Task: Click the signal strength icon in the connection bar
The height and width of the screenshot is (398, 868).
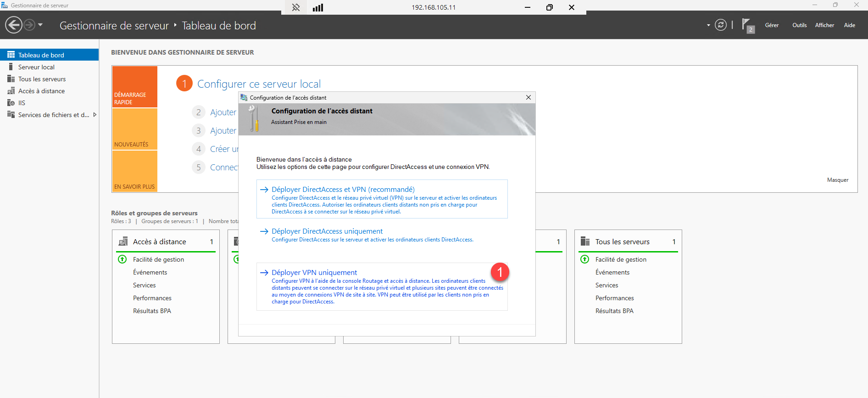Action: pos(318,7)
